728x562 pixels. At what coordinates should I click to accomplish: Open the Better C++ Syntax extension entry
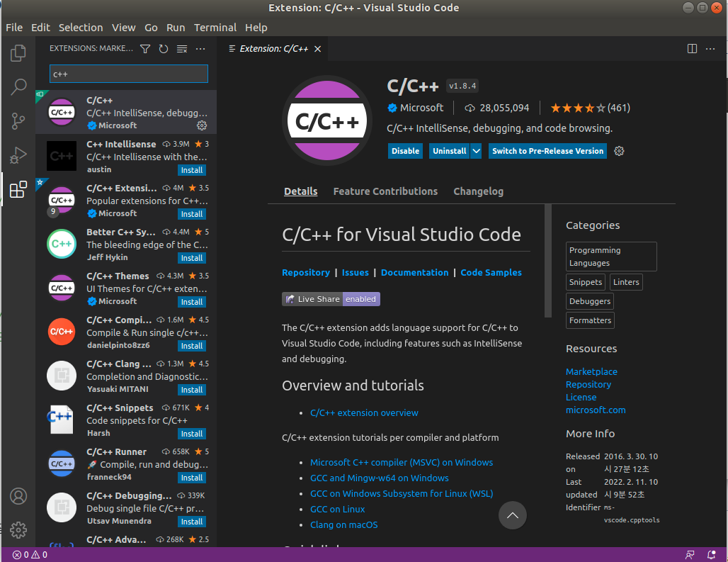pos(126,245)
